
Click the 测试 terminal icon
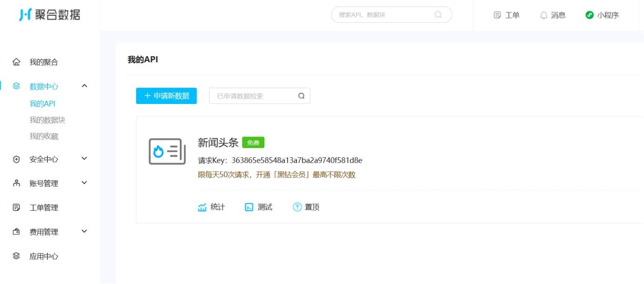249,207
